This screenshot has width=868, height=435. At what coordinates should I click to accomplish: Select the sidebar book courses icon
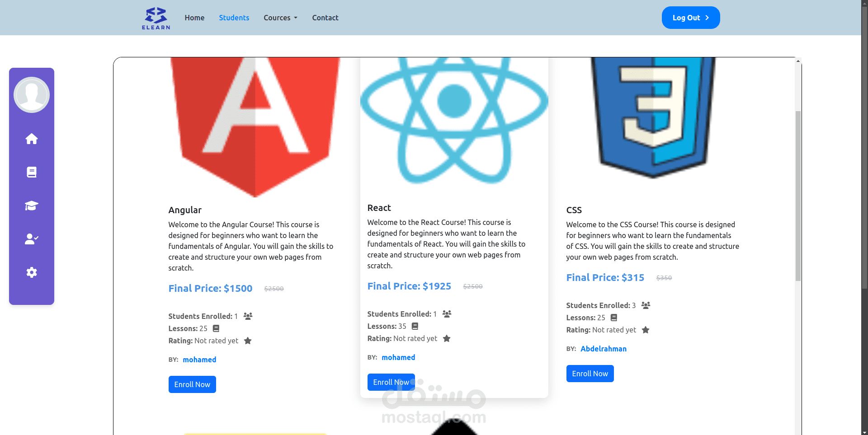[x=32, y=172]
